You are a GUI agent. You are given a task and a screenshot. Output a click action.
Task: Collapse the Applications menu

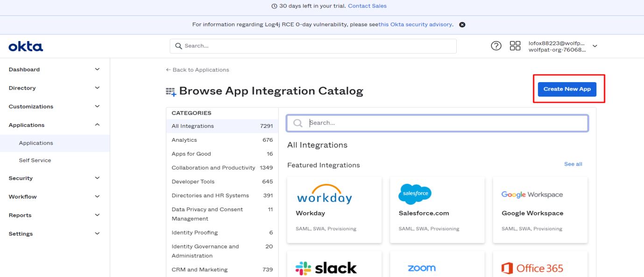55,125
